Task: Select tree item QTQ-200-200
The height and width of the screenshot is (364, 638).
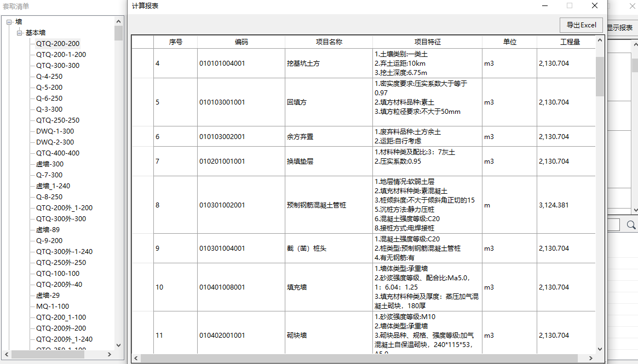Action: click(x=58, y=44)
